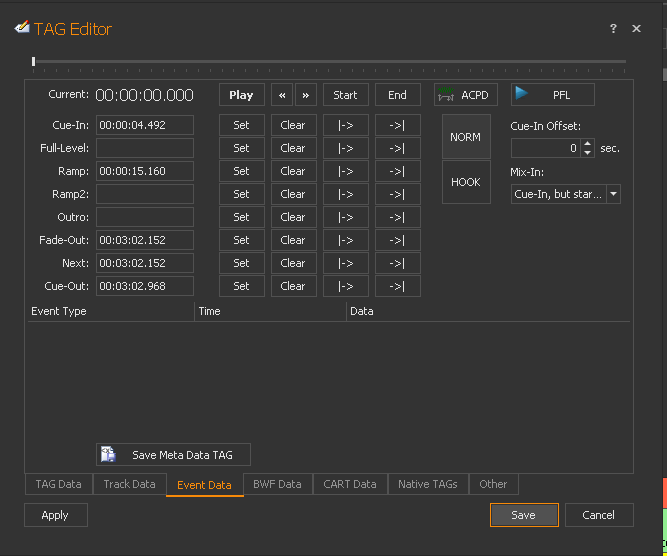Clear the Fade-Out value

coord(294,240)
